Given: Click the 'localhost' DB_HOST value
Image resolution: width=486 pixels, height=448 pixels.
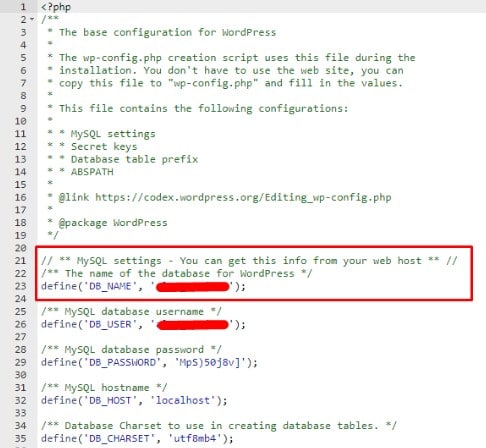Looking at the screenshot, I should (183, 400).
